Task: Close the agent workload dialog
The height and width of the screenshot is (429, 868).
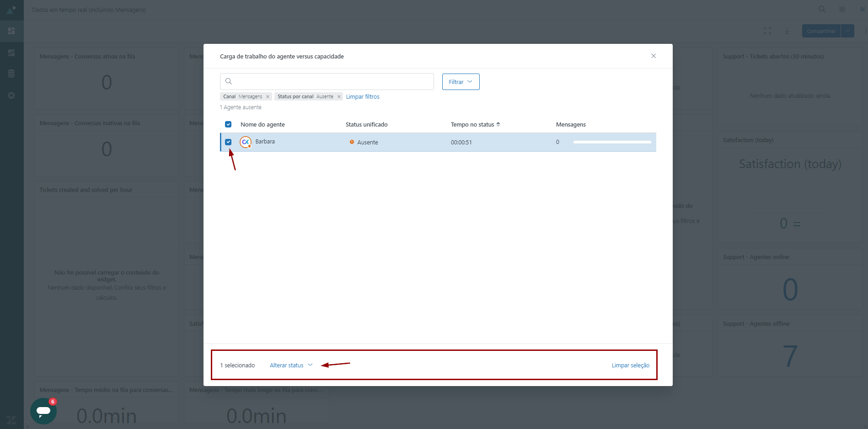Action: (x=654, y=56)
